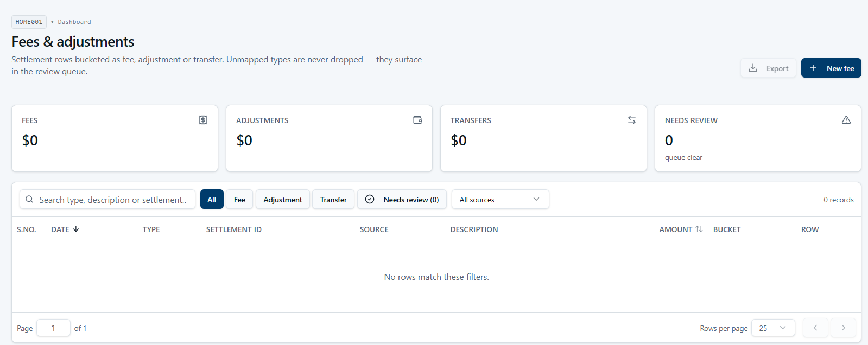Image resolution: width=868 pixels, height=345 pixels.
Task: Click the 'Fees & adjustments' page heading
Action: tap(73, 42)
